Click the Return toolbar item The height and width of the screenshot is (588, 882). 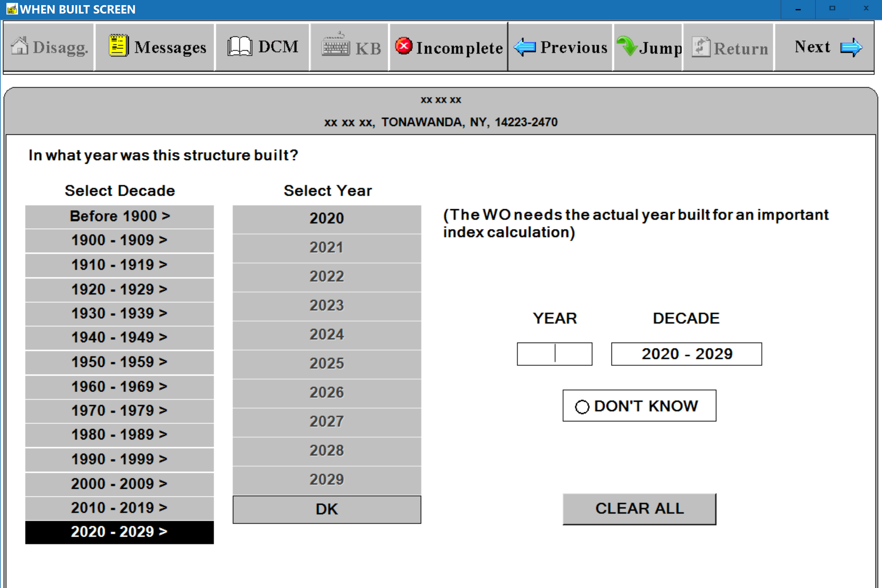tap(729, 47)
